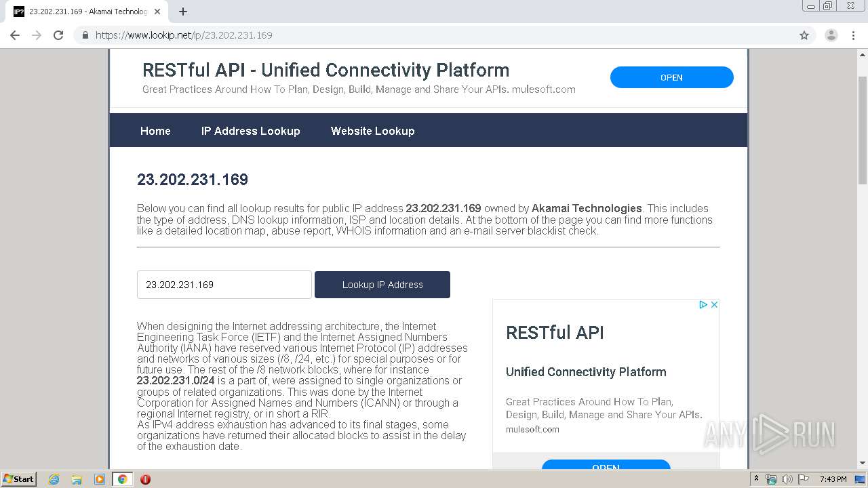The height and width of the screenshot is (488, 868).
Task: Open the Chrome profile avatar
Action: pos(831,35)
